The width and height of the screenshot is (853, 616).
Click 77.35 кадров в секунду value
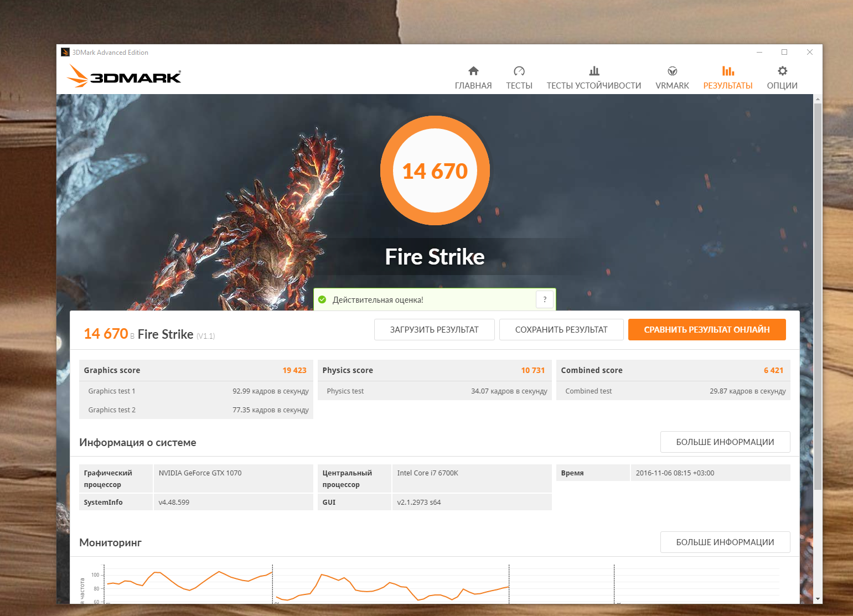coord(271,410)
